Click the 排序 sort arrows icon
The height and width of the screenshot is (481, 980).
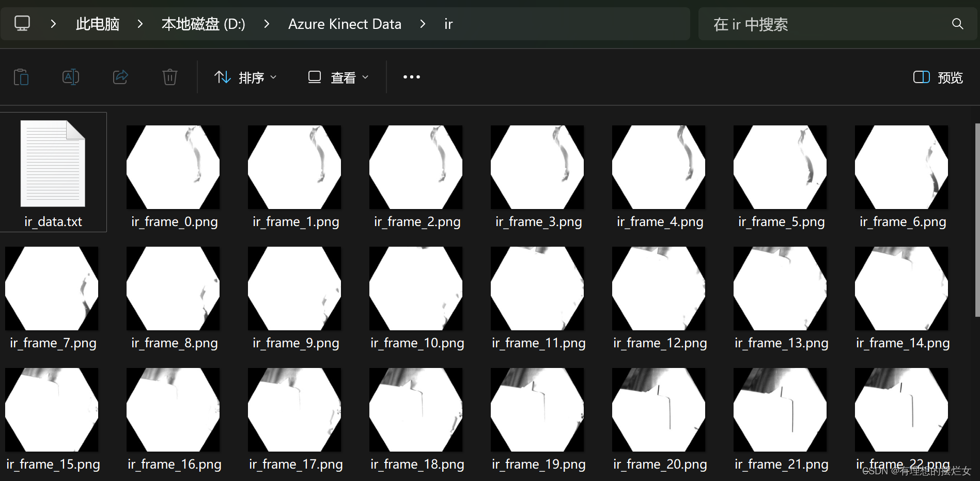click(222, 76)
